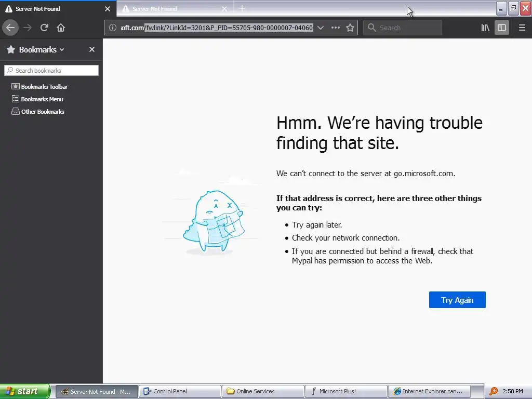This screenshot has height=399, width=532.
Task: Go back to the previous page
Action: (10, 28)
